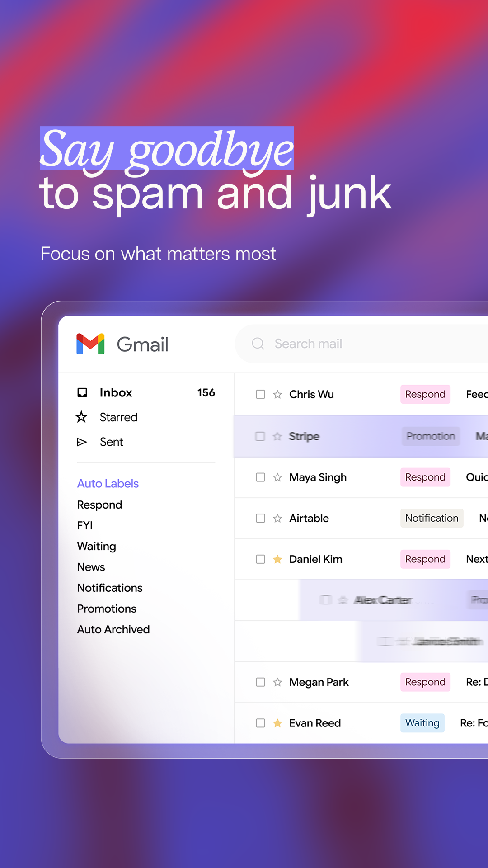
Task: Click the Inbox tray icon
Action: click(x=82, y=392)
